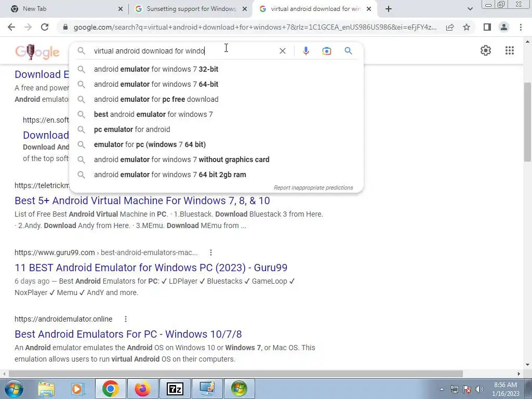Click the Google logo
This screenshot has height=399, width=532.
(x=37, y=52)
